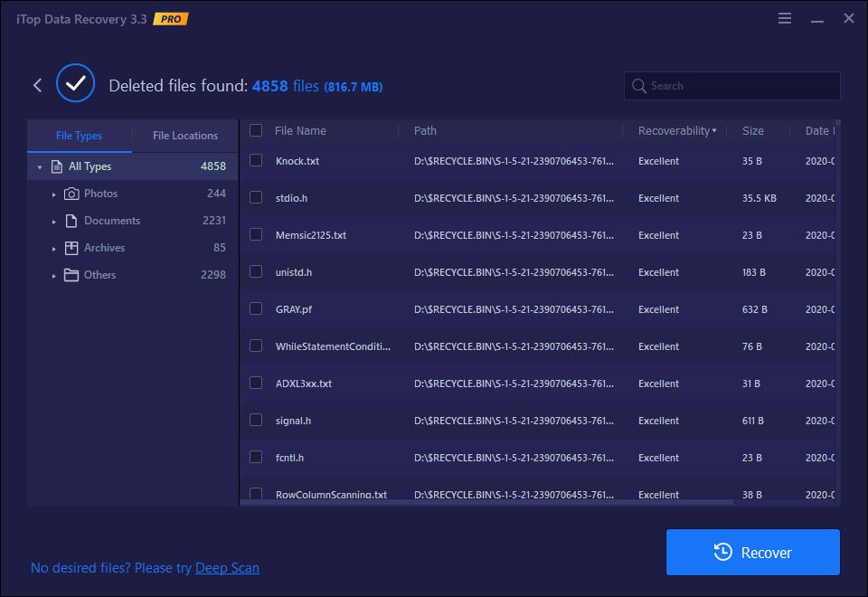The height and width of the screenshot is (597, 868).
Task: Click the file name Knock.txt
Action: tap(297, 161)
